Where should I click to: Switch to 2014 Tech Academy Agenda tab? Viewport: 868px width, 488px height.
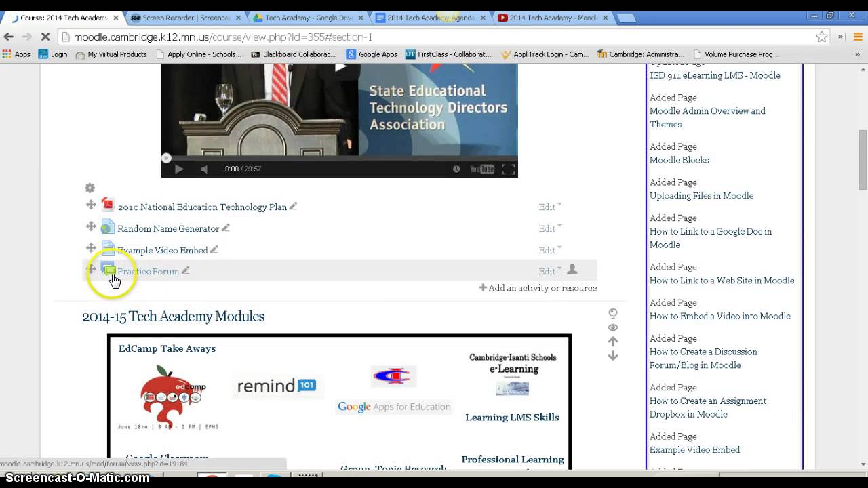(430, 18)
